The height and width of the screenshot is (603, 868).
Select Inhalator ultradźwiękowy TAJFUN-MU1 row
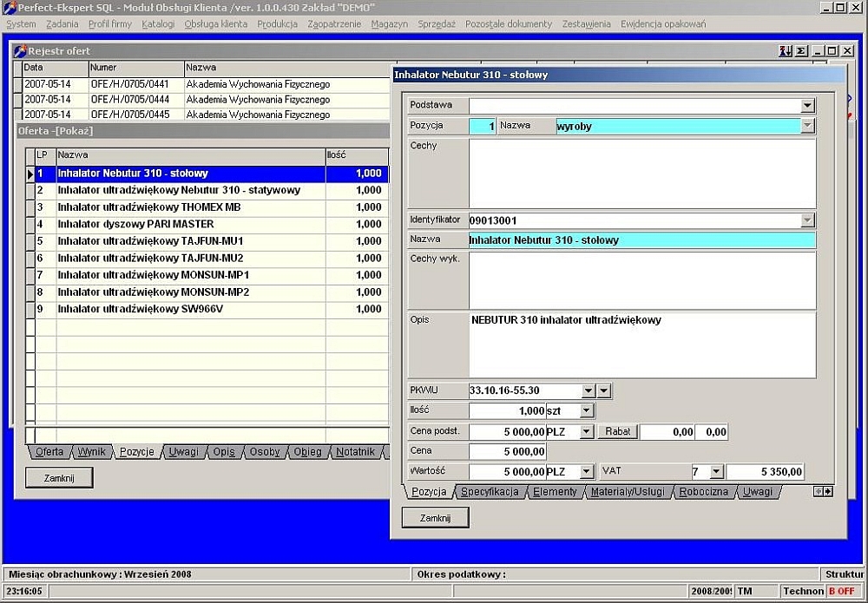212,241
